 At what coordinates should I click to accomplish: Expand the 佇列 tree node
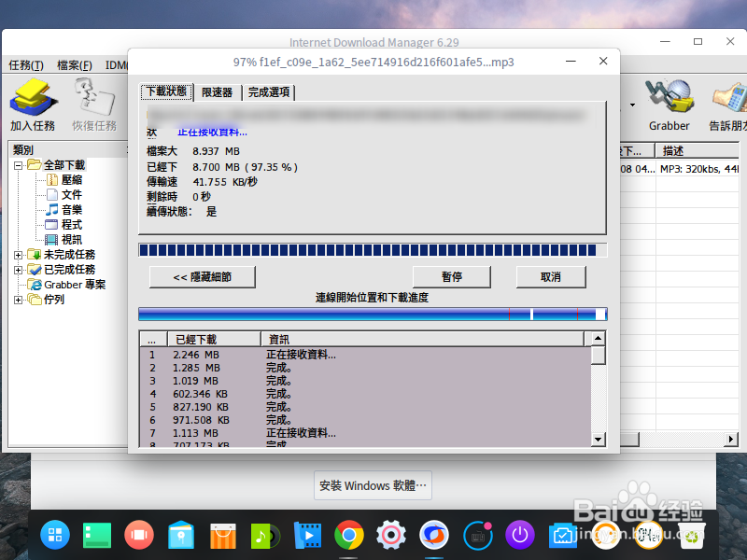click(18, 300)
